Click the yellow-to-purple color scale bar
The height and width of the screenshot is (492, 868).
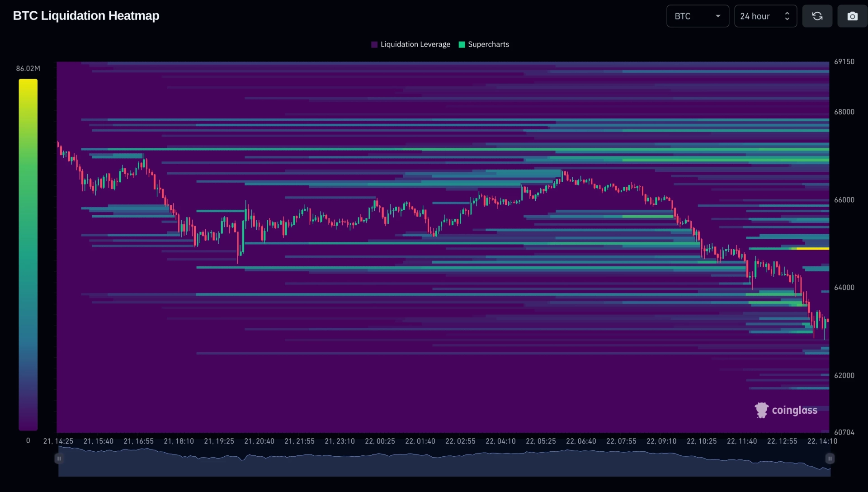coord(28,255)
